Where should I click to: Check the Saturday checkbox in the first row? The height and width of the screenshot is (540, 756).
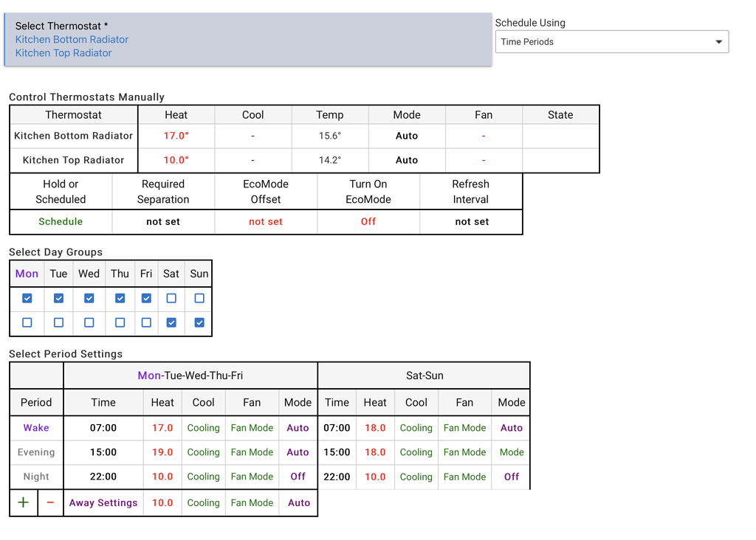pos(171,298)
